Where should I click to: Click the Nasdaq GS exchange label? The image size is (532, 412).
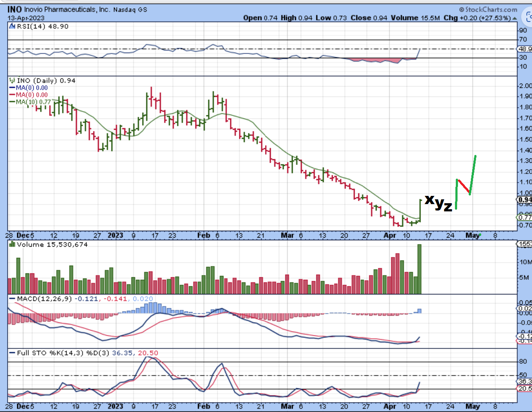130,9
